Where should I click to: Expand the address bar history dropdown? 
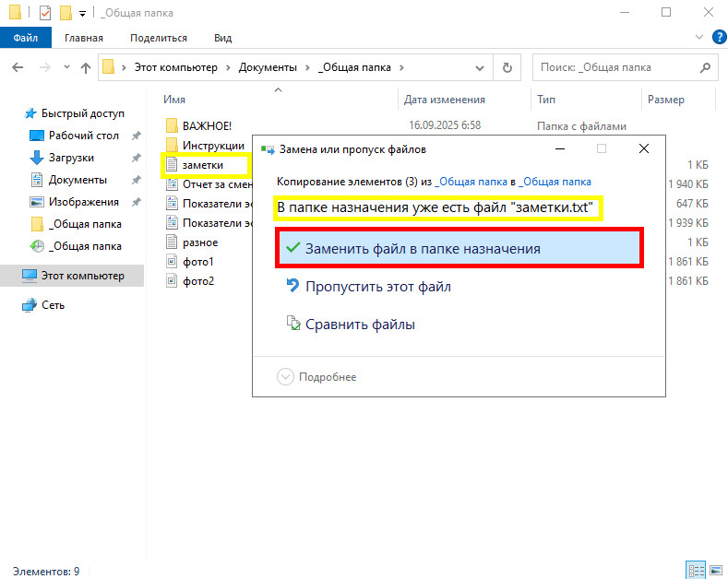point(481,67)
